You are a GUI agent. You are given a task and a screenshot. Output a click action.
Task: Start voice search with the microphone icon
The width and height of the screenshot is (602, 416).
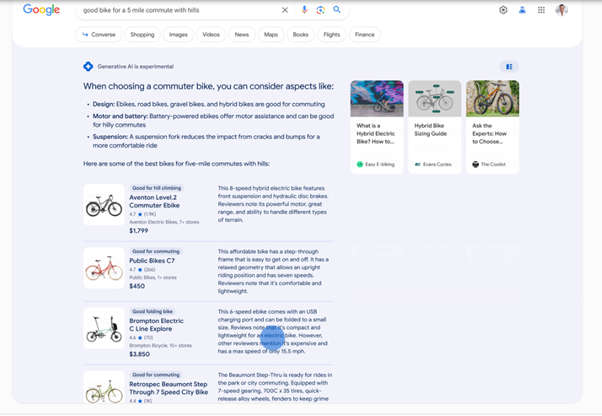click(305, 10)
